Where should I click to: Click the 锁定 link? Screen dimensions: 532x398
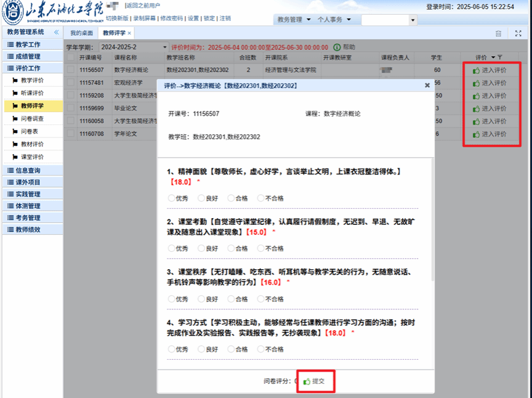tap(209, 18)
